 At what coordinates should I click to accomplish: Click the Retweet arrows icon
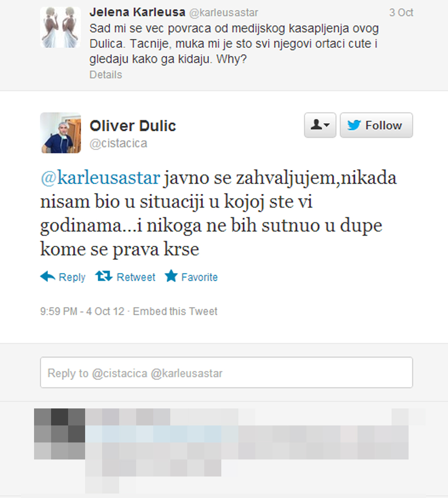pyautogui.click(x=104, y=276)
